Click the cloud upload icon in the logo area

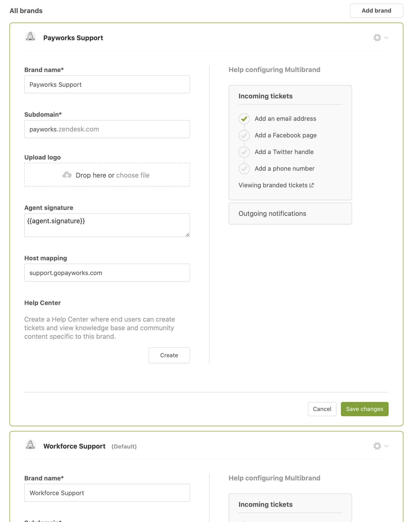coord(68,175)
